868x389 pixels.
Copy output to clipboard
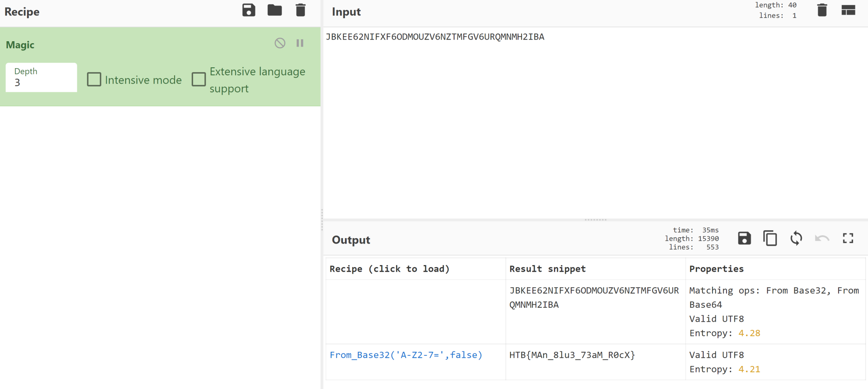[x=770, y=238]
